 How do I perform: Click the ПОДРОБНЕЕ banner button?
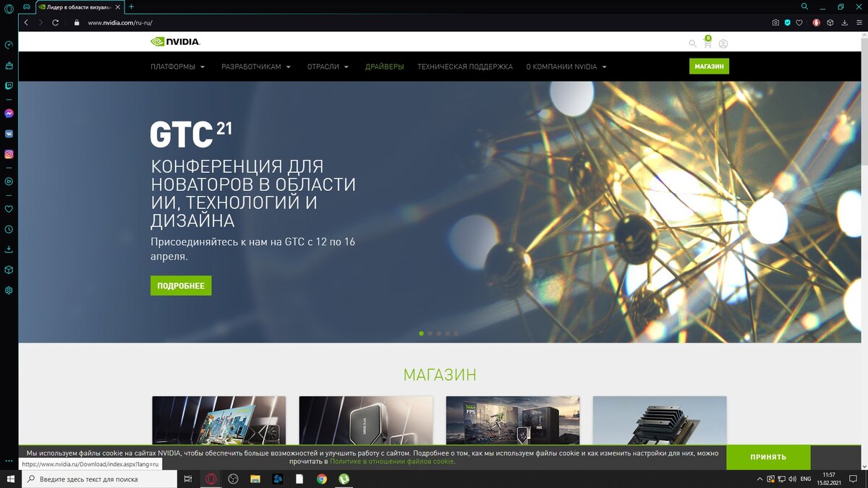coord(181,286)
